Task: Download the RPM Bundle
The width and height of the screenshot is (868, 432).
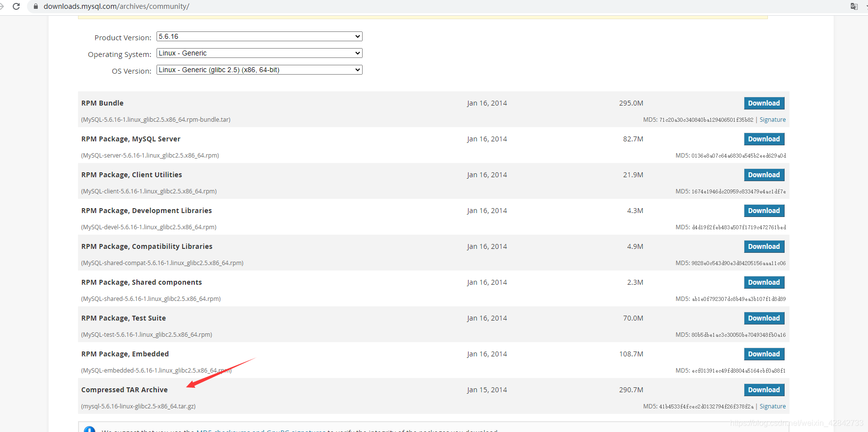Action: click(x=764, y=103)
